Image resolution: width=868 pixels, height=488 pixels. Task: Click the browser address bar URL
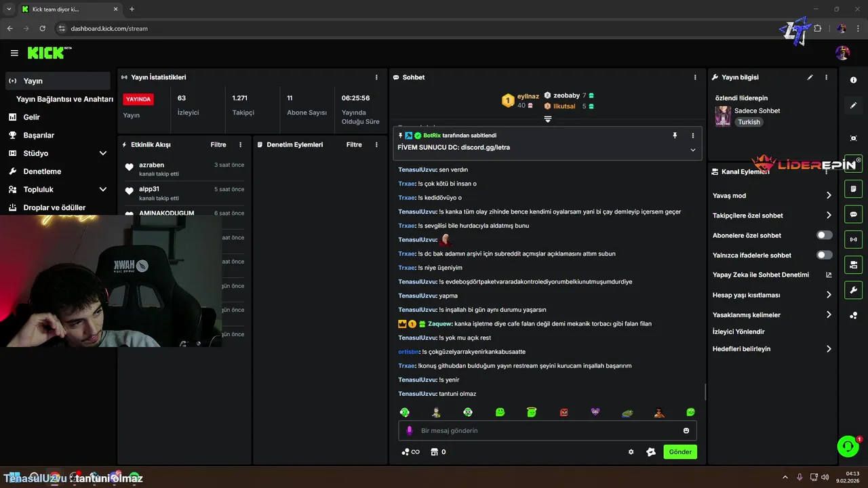(x=109, y=28)
